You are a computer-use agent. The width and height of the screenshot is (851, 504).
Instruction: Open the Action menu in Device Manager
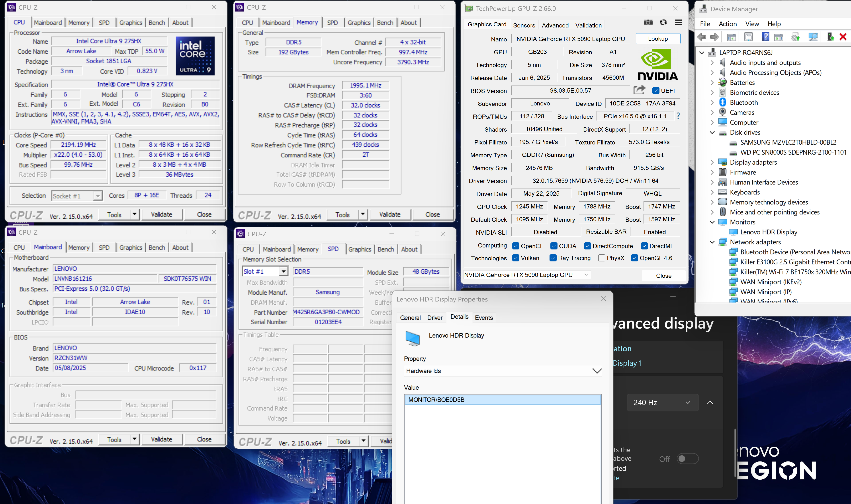click(727, 24)
